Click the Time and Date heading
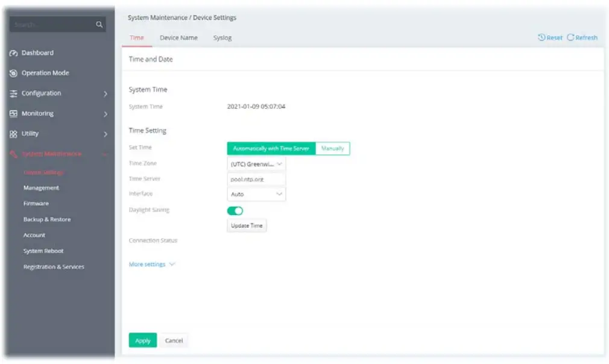Image resolution: width=609 pixels, height=364 pixels. (x=151, y=60)
